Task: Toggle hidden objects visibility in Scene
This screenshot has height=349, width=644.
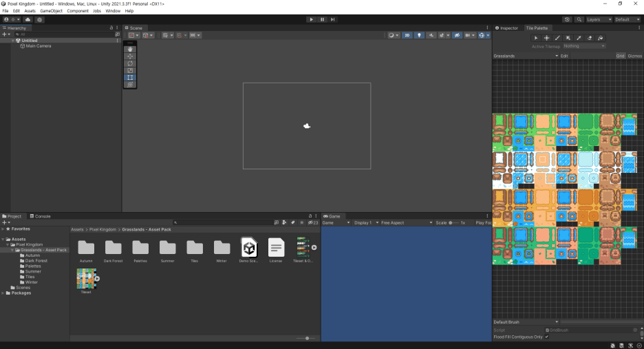Action: (457, 35)
